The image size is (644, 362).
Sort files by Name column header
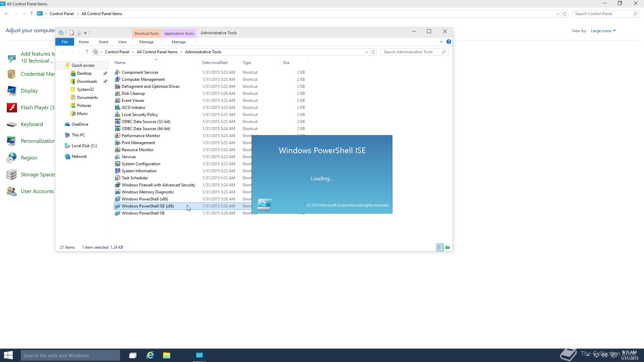pos(156,63)
